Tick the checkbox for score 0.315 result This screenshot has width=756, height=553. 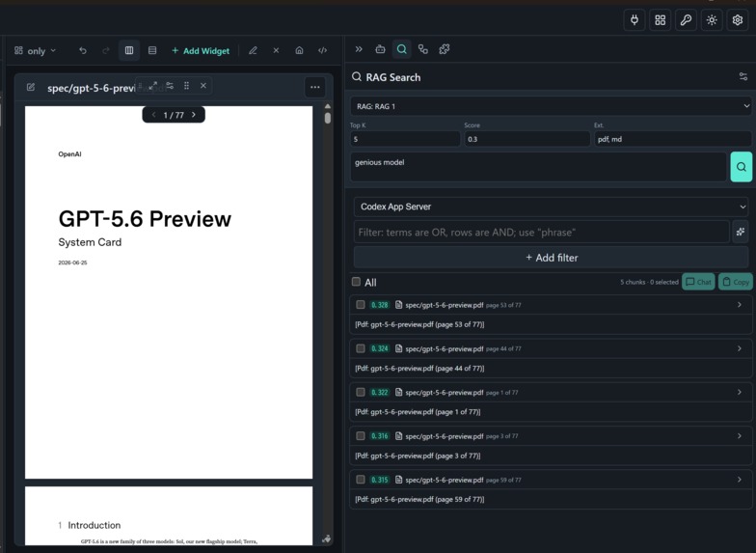click(x=361, y=480)
